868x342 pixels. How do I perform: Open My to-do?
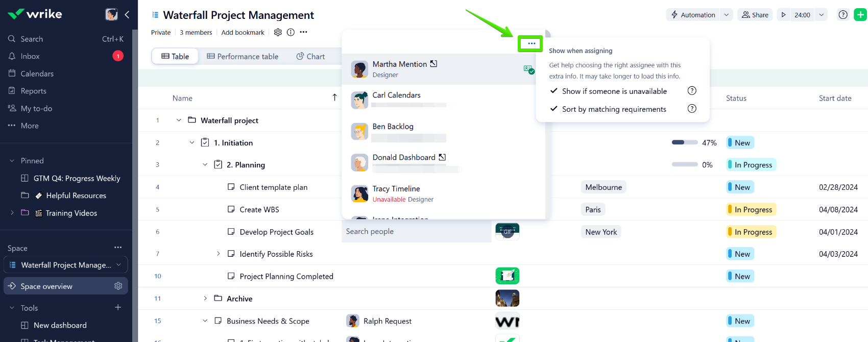[36, 108]
